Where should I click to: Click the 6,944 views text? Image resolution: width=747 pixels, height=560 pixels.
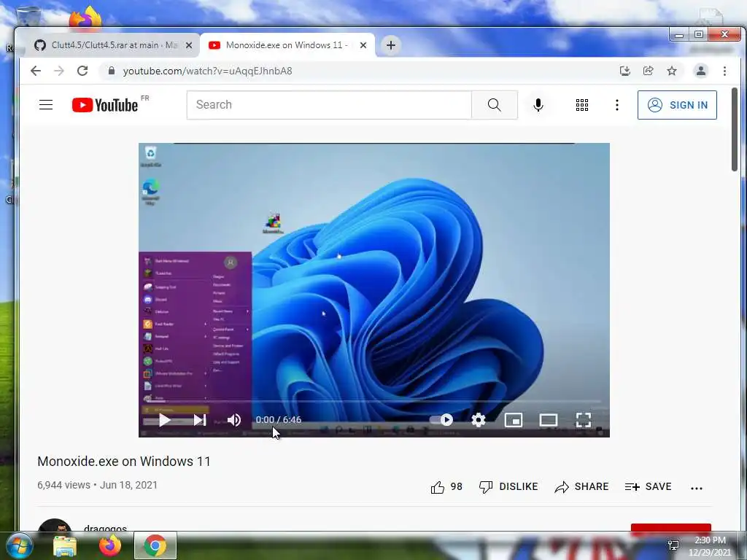click(x=64, y=485)
